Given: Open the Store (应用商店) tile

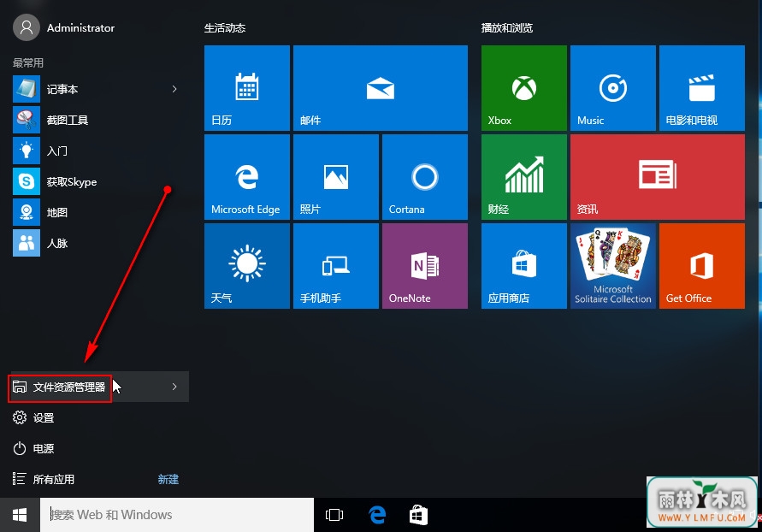Looking at the screenshot, I should 524,266.
